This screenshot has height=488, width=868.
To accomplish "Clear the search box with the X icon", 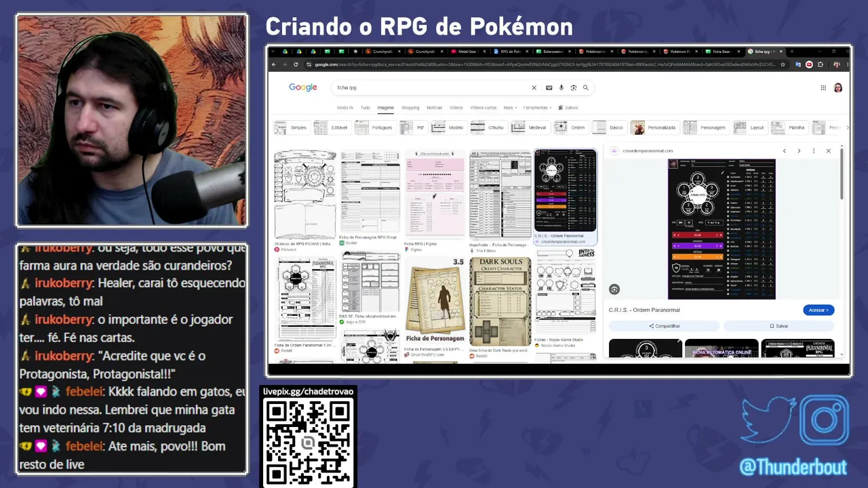I will 534,87.
